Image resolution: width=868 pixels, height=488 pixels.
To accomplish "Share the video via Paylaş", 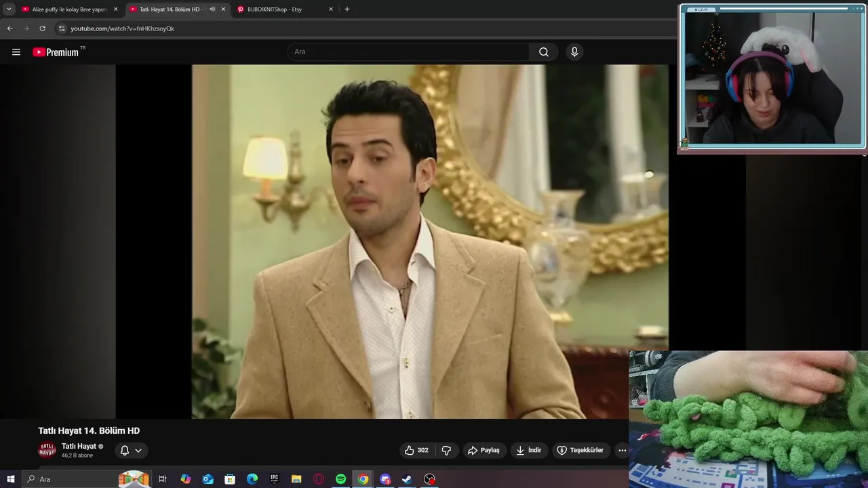I will [484, 450].
